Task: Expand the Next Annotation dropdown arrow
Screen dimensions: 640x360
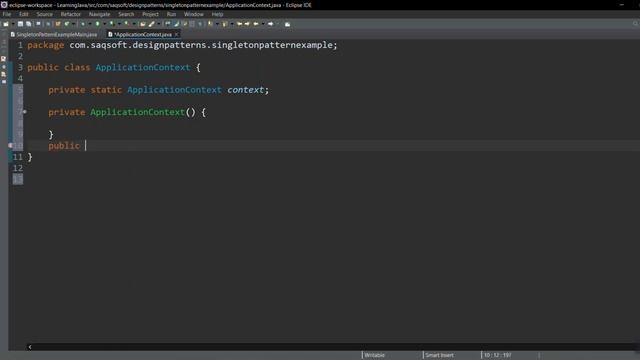Action: pos(217,24)
